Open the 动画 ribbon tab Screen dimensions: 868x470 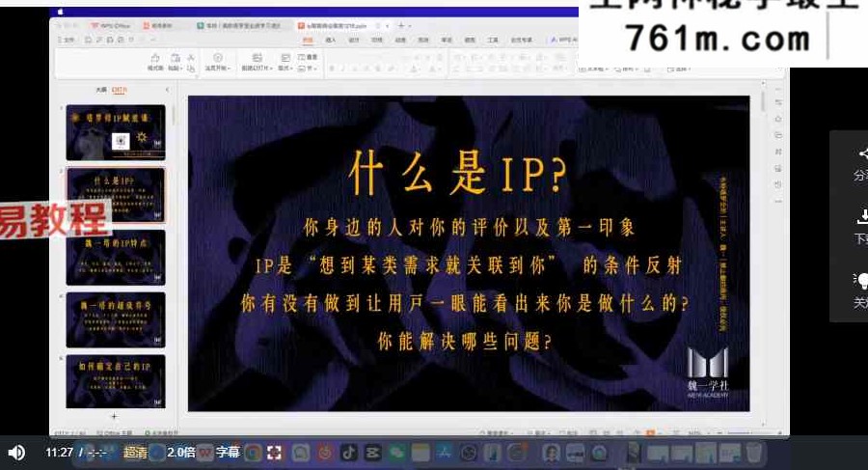point(400,40)
